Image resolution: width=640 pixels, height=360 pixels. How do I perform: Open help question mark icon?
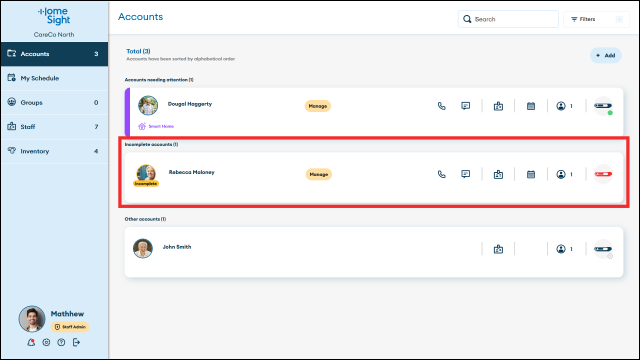61,342
